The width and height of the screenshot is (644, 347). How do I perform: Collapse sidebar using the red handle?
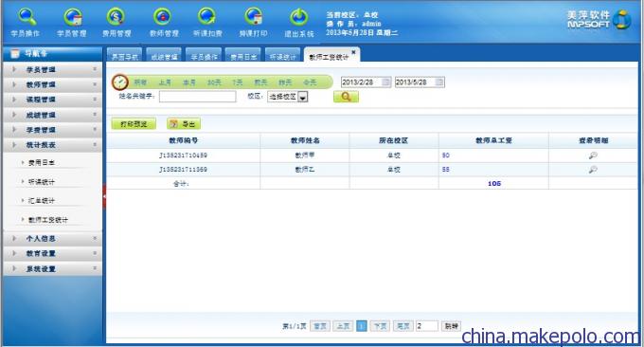click(104, 196)
